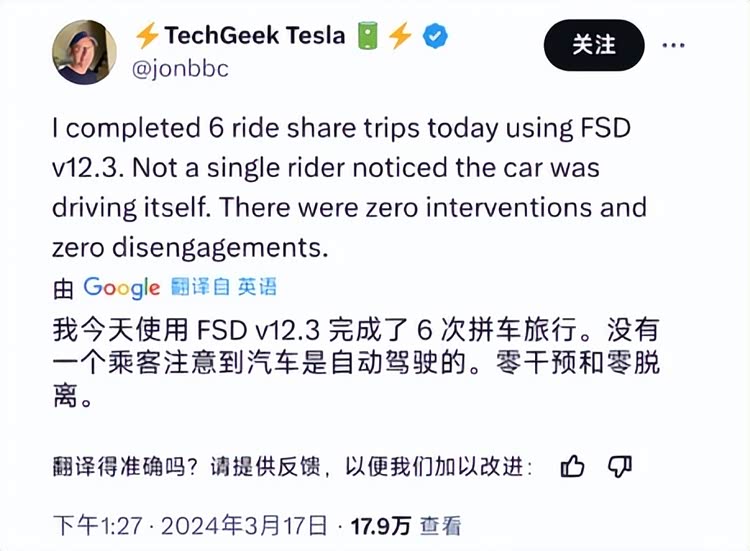Click the 由 label before Google
The image size is (750, 551).
pyautogui.click(x=63, y=289)
